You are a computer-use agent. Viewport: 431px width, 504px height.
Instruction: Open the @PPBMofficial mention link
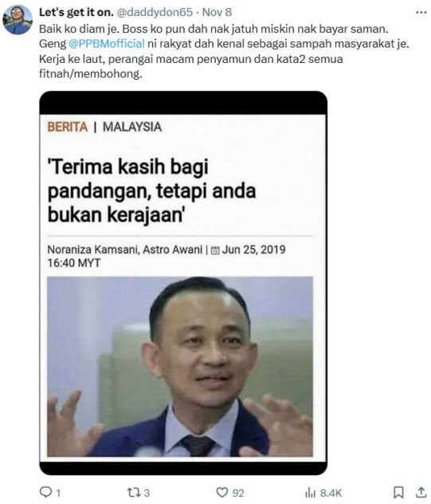107,44
